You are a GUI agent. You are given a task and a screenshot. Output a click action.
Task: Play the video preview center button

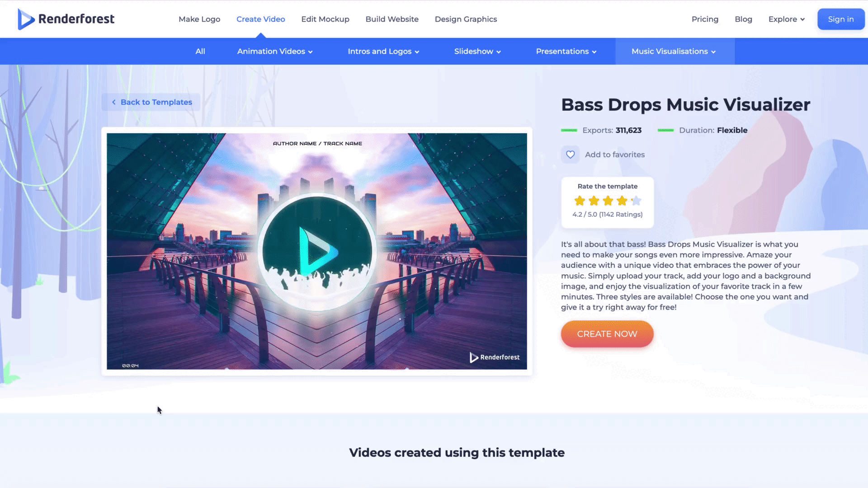click(x=317, y=252)
